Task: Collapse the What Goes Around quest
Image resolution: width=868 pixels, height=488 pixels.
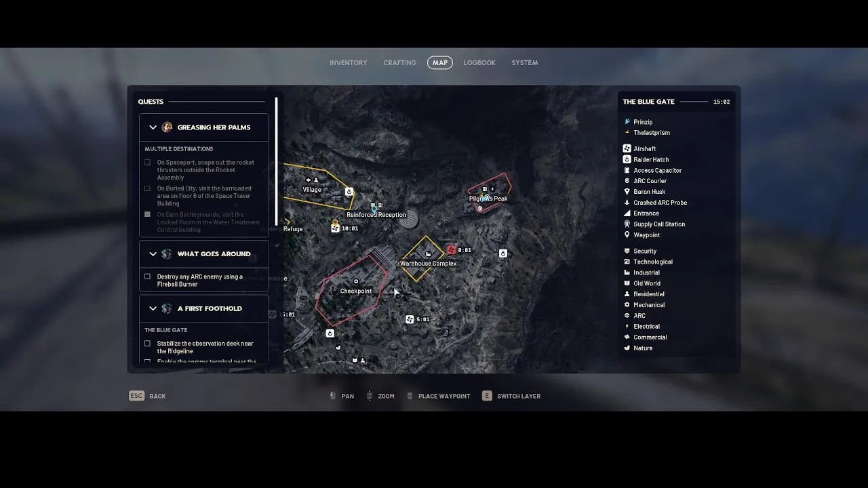Action: click(x=153, y=254)
